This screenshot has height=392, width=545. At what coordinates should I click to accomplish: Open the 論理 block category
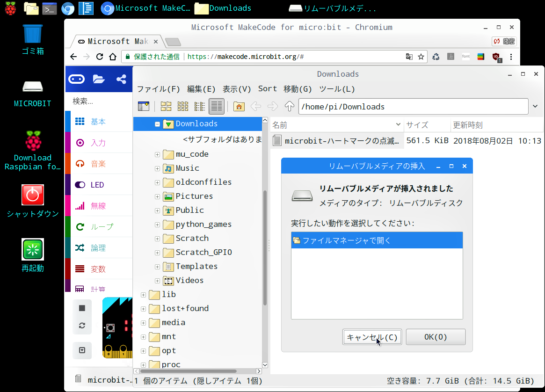(x=99, y=248)
